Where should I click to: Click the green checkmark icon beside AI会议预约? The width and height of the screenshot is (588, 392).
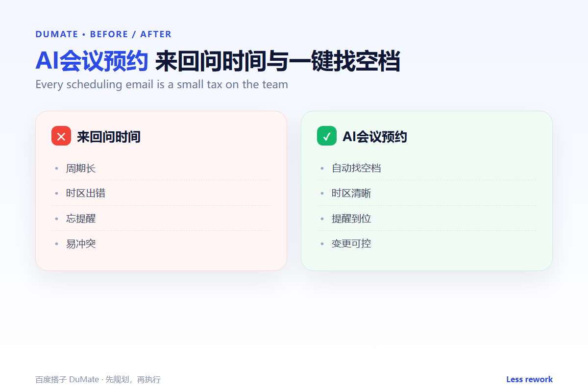pyautogui.click(x=327, y=136)
